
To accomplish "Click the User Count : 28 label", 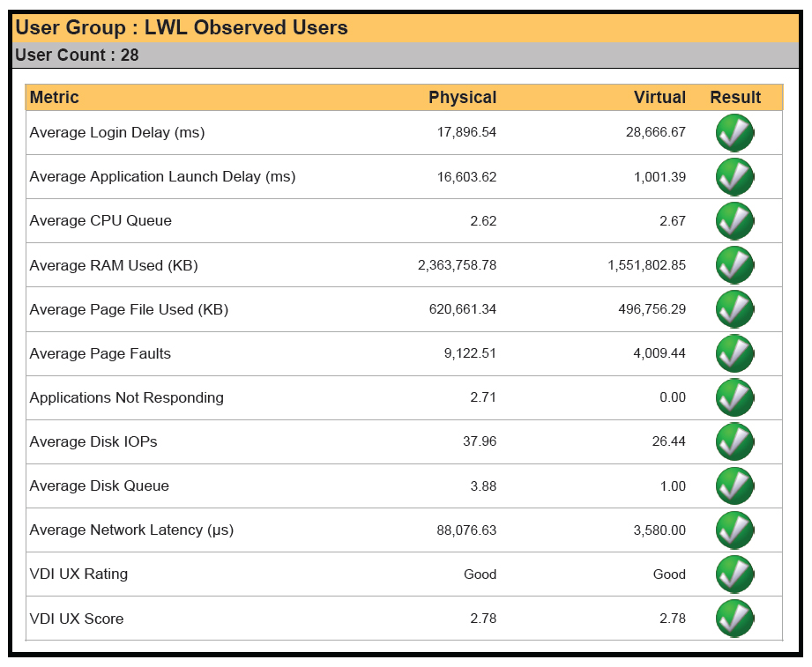I will (78, 55).
